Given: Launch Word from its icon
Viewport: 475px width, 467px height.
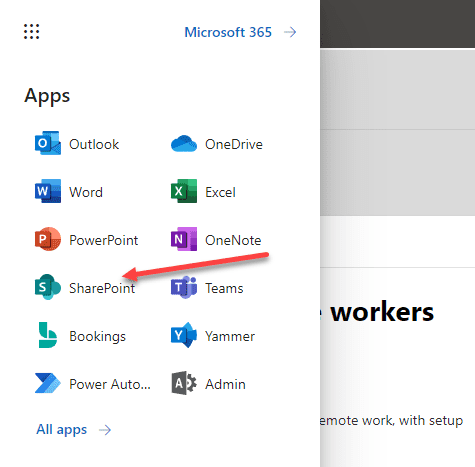Looking at the screenshot, I should coord(48,191).
